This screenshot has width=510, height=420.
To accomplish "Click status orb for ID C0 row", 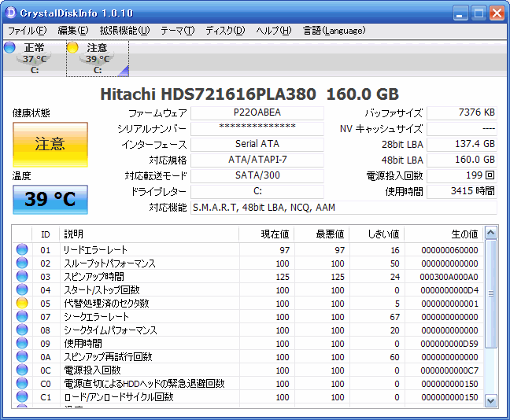I will pos(22,383).
